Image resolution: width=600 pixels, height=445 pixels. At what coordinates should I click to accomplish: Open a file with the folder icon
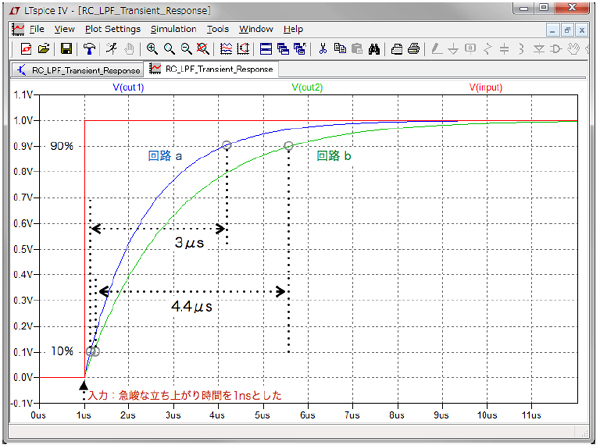(x=44, y=48)
